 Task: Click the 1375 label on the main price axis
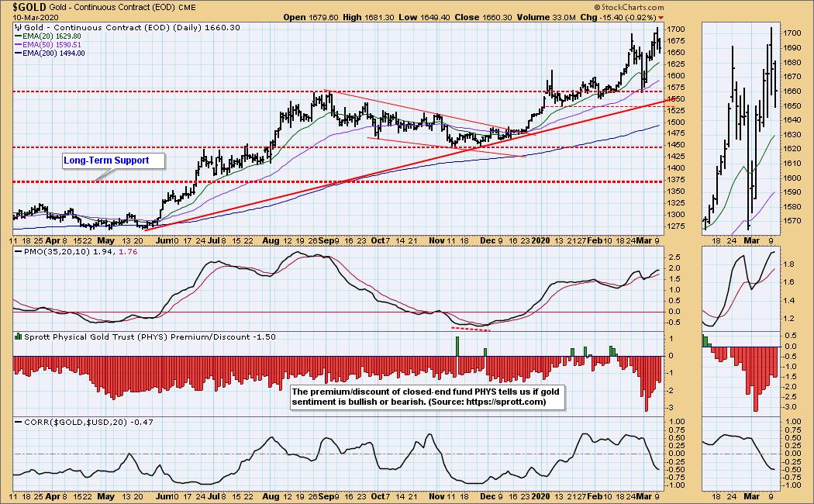(x=677, y=180)
